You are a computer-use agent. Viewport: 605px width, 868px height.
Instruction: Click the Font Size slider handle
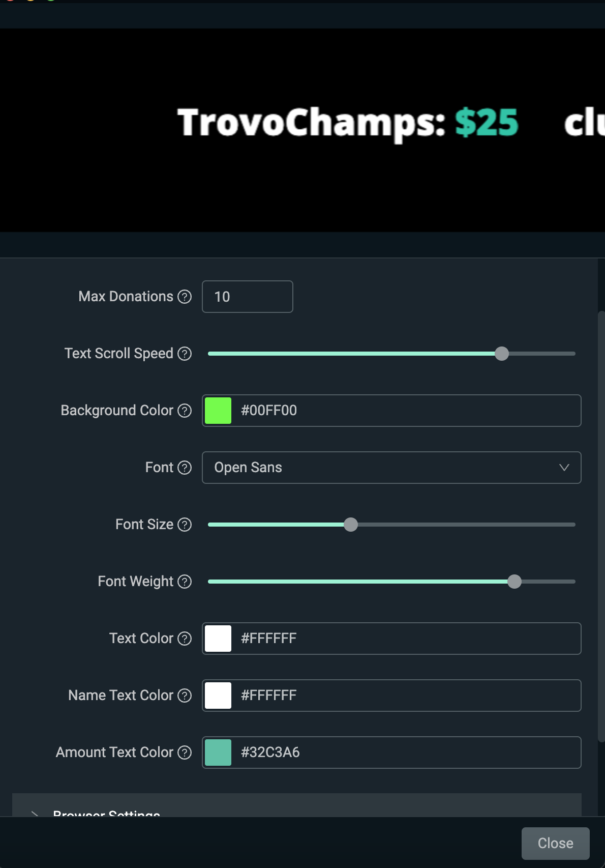tap(351, 525)
